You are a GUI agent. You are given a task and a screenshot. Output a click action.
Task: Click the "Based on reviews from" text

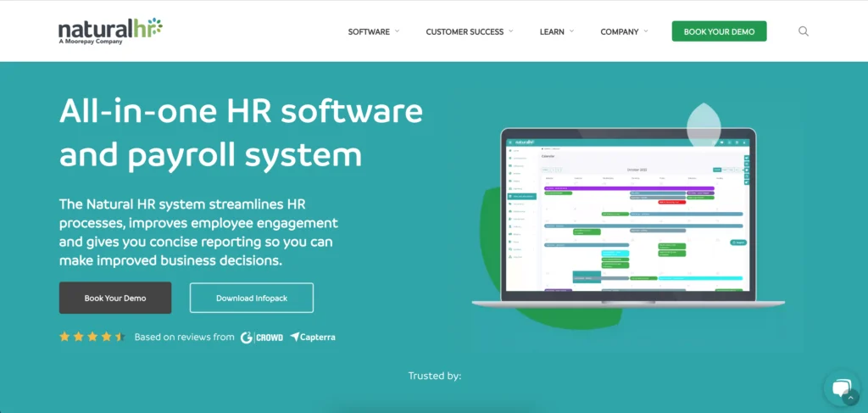184,337
